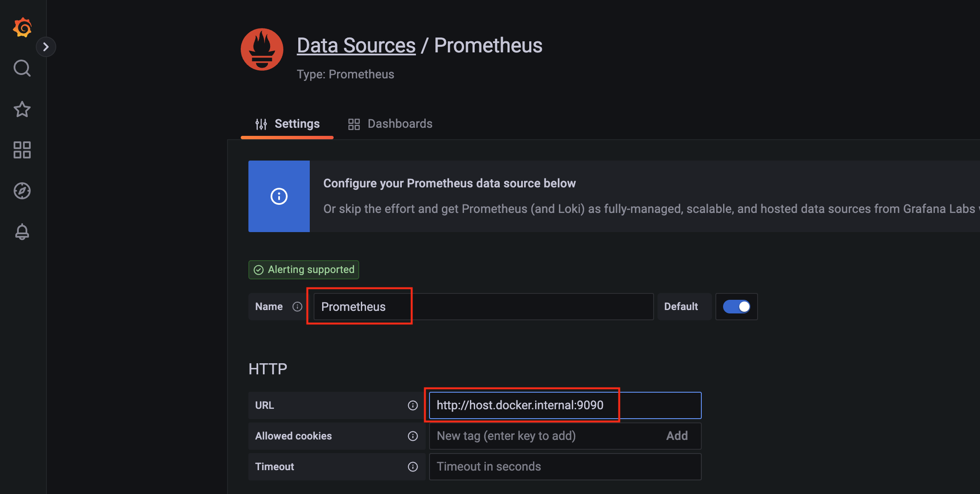This screenshot has width=980, height=494.
Task: Click the Alerting supported badge
Action: (x=304, y=270)
